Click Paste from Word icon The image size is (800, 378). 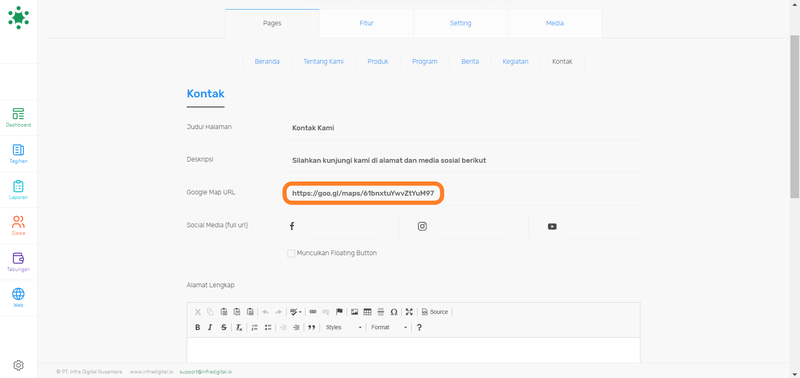coord(250,312)
